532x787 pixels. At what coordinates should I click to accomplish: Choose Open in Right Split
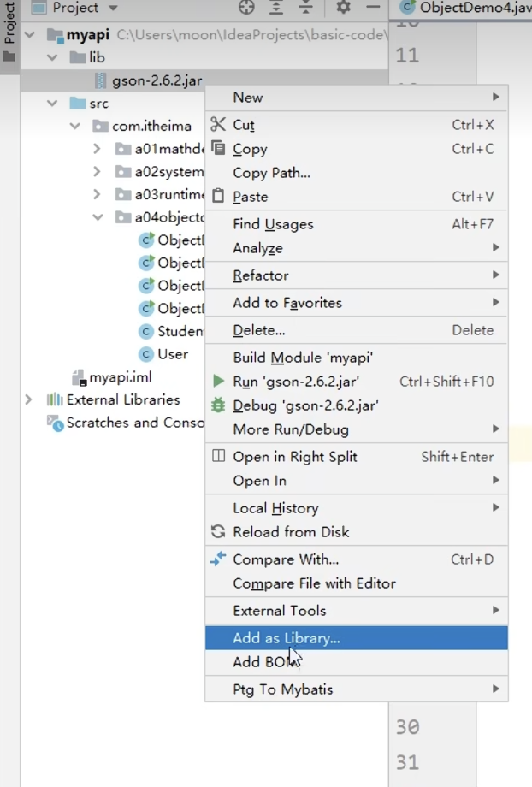click(x=295, y=457)
